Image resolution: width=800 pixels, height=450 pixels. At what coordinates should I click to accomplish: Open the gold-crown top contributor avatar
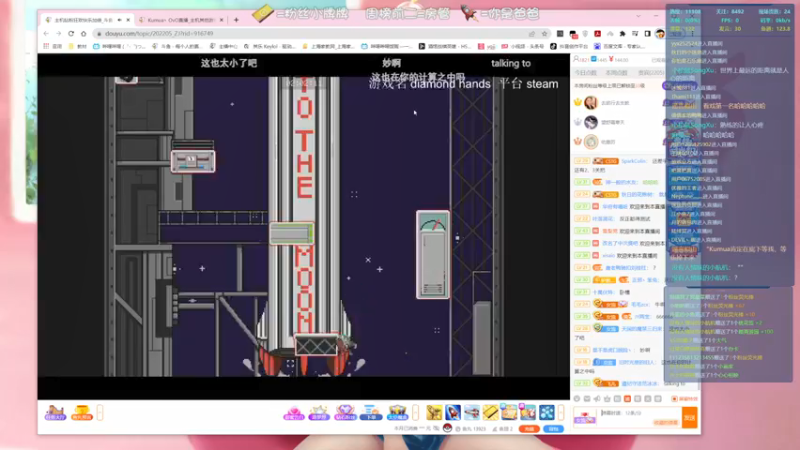[591, 103]
